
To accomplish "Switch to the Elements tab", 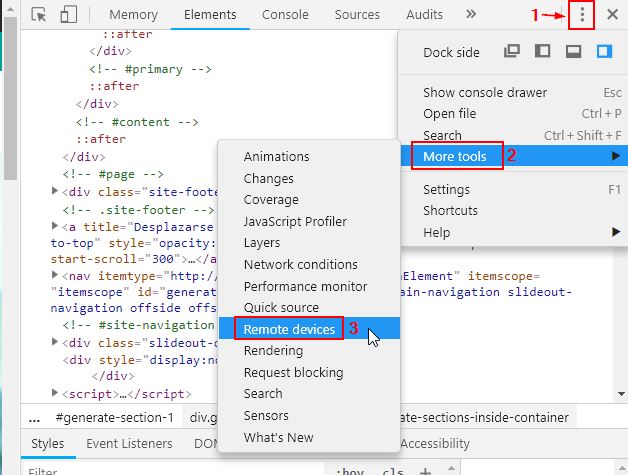I will point(210,15).
